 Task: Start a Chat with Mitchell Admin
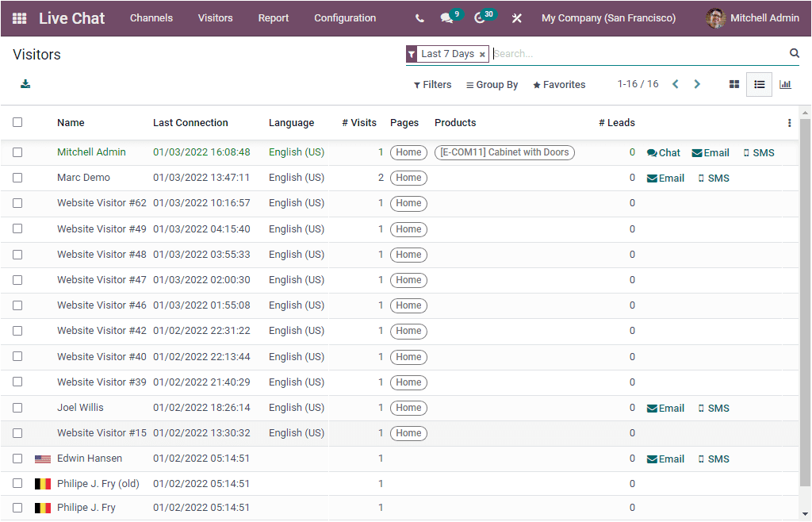coord(664,152)
